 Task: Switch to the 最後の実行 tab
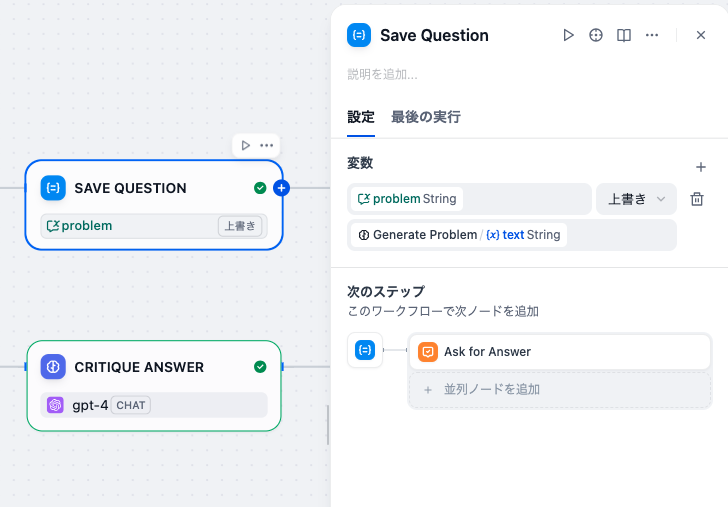tap(426, 117)
